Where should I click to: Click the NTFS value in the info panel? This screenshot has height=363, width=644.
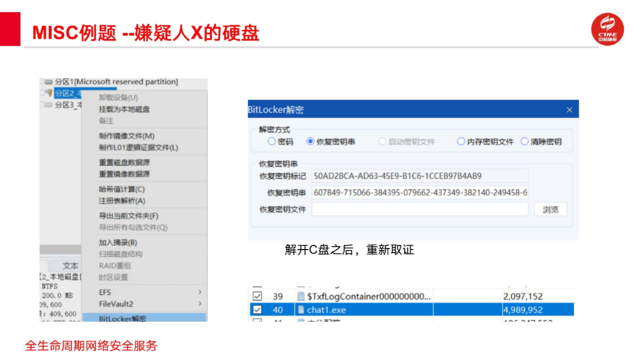[49, 286]
